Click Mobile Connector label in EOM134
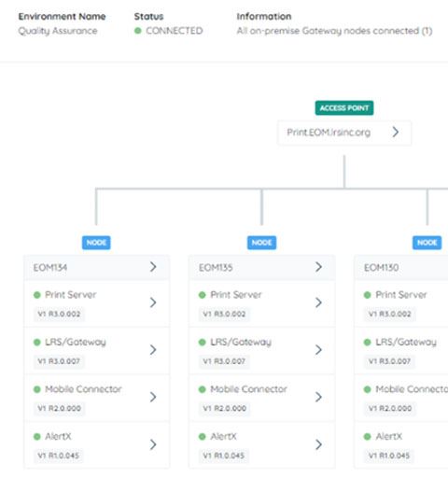 (83, 389)
